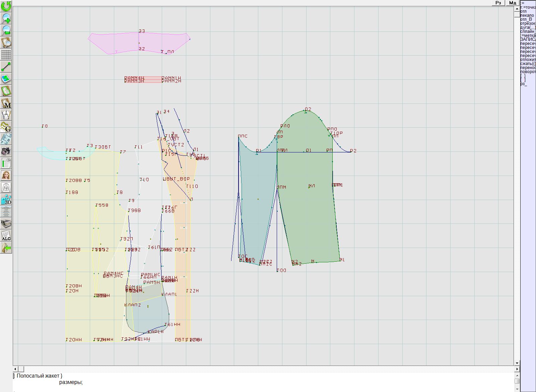Click the exit door icon
Viewport: 536px width, 392px height.
[x=6, y=248]
